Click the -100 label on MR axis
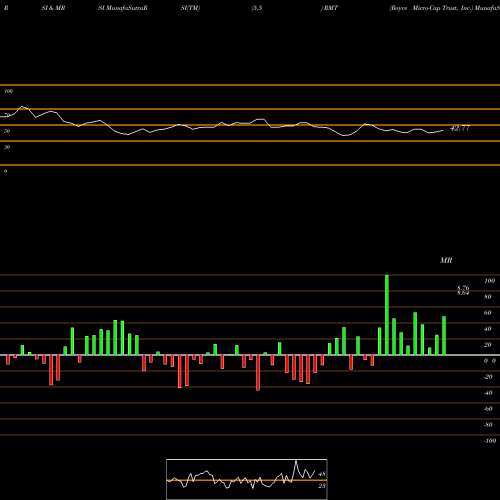 click(490, 441)
